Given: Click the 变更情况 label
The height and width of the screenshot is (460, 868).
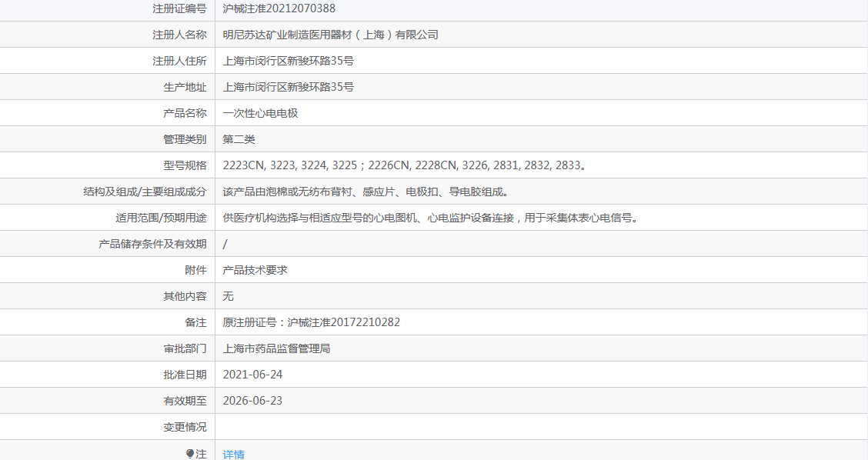Looking at the screenshot, I should pos(185,427).
